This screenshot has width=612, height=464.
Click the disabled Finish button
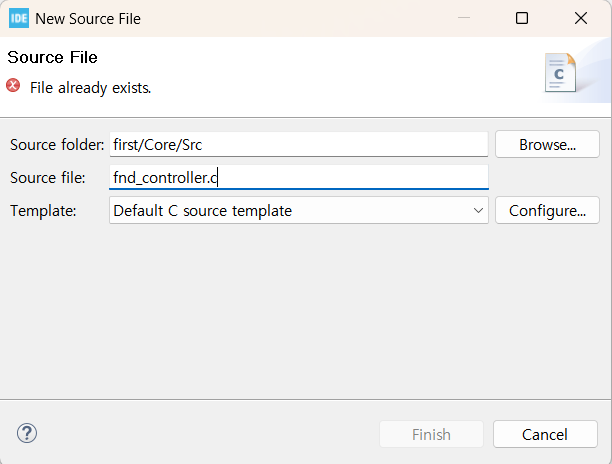(431, 434)
